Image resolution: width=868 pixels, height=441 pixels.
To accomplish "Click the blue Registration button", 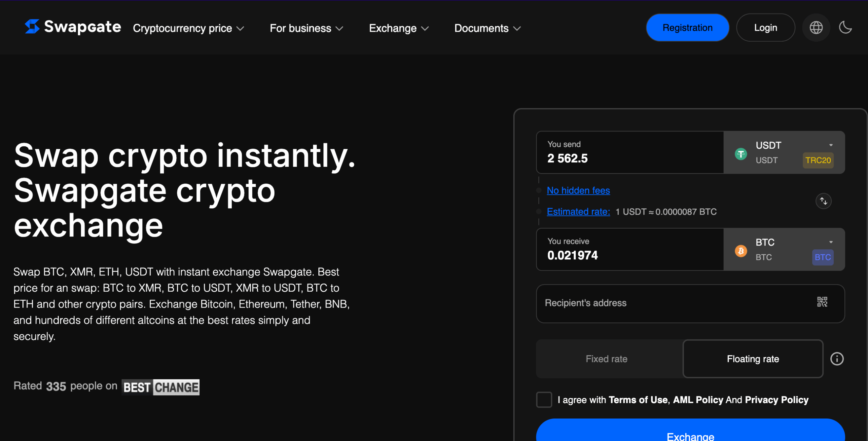I will pos(687,27).
